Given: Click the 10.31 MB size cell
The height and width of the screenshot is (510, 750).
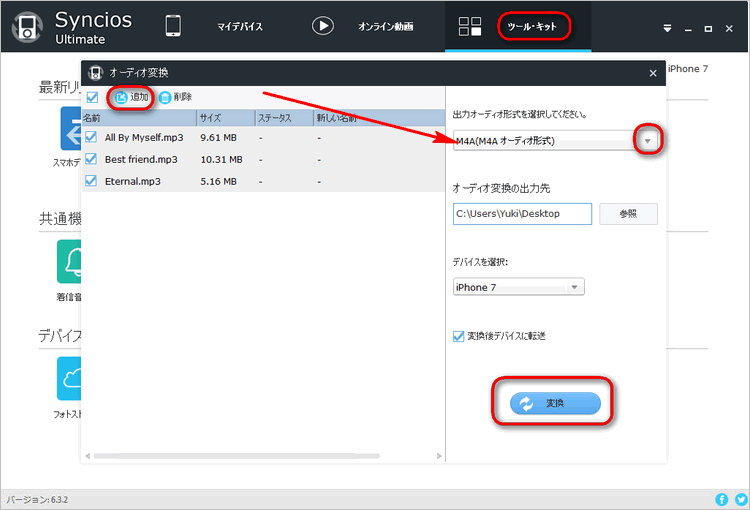Looking at the screenshot, I should 221,159.
